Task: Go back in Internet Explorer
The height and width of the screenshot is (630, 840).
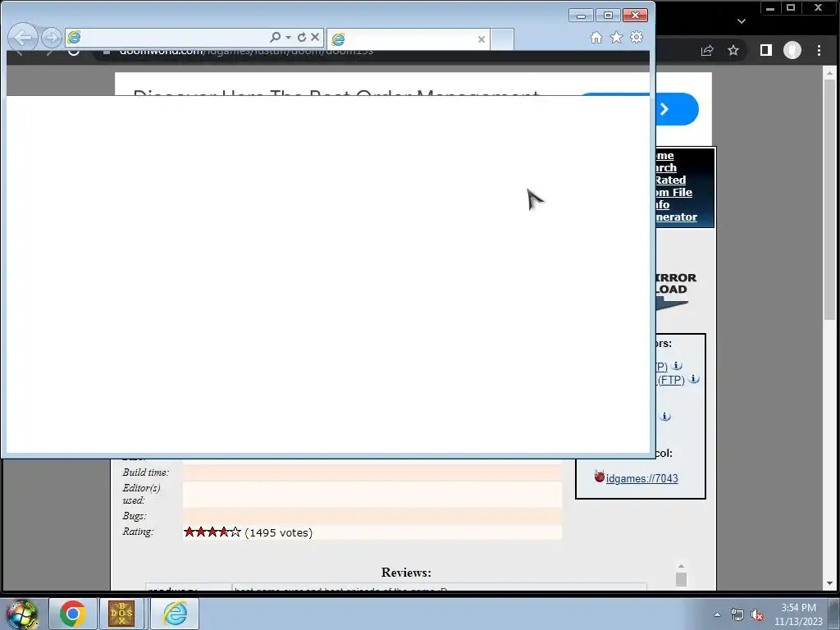Action: click(23, 38)
